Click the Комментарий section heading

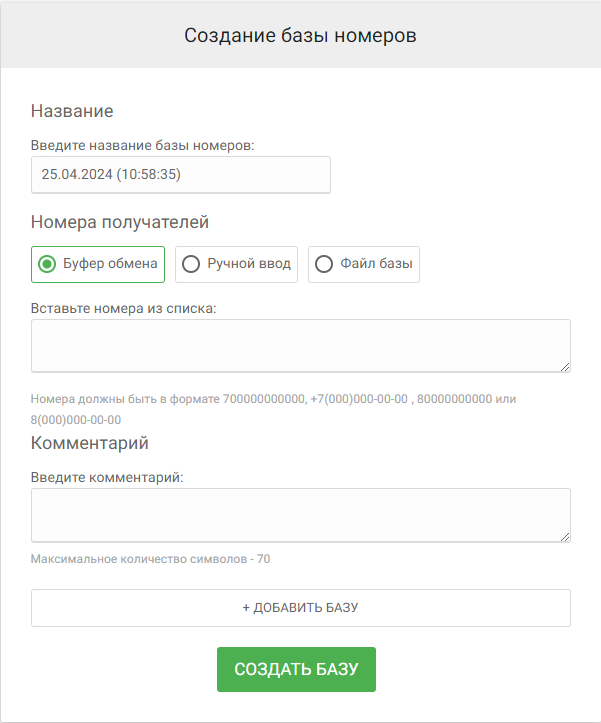pyautogui.click(x=90, y=442)
